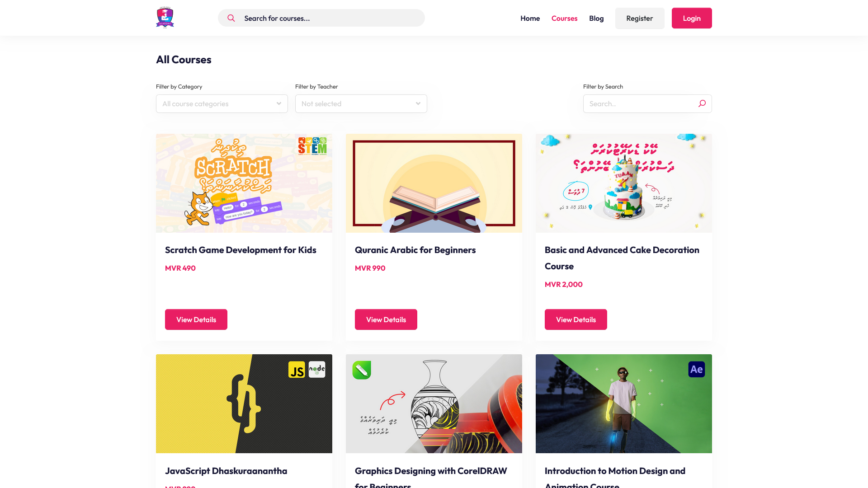Click the After Effects Ae badge
Screen dimensions: 868x488
click(x=697, y=369)
